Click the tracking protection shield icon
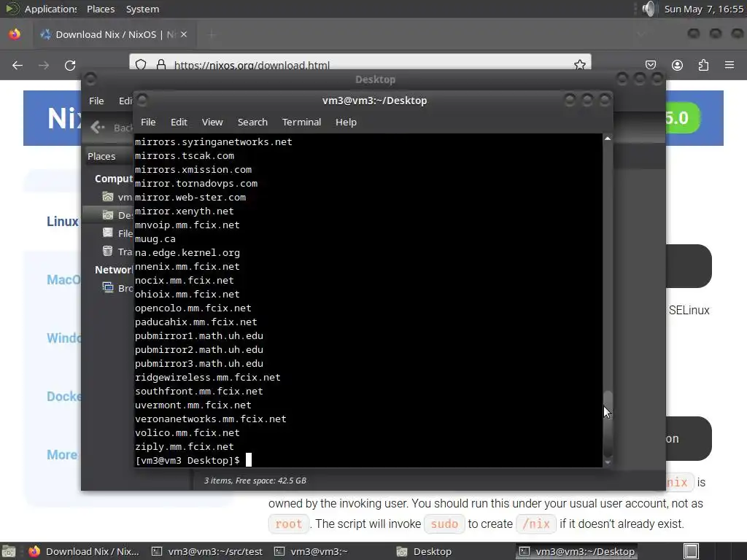Image resolution: width=747 pixels, height=560 pixels. [141, 65]
